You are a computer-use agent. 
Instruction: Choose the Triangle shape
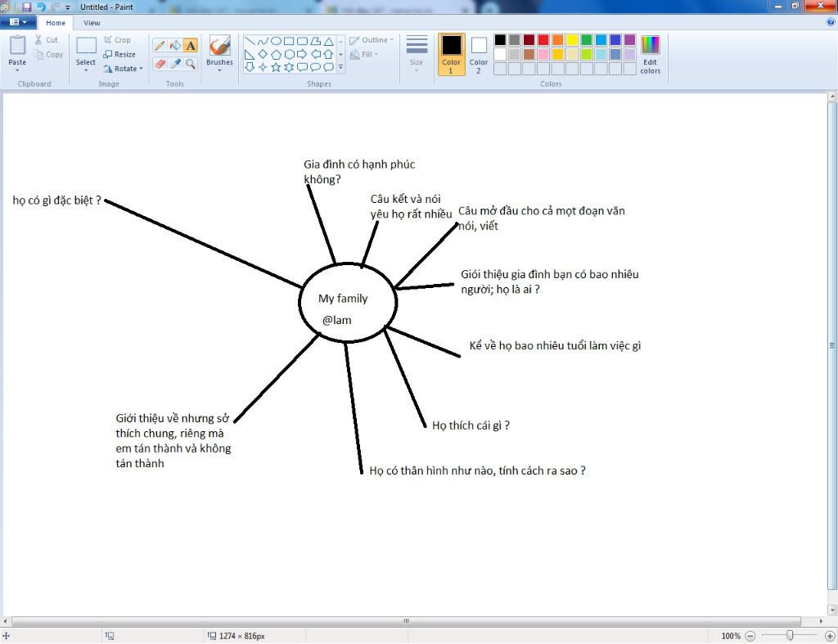pos(329,41)
